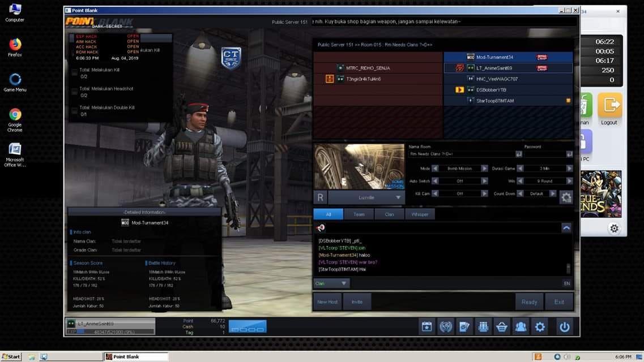
Task: Open the Clan chat channel dropdown
Action: click(331, 283)
